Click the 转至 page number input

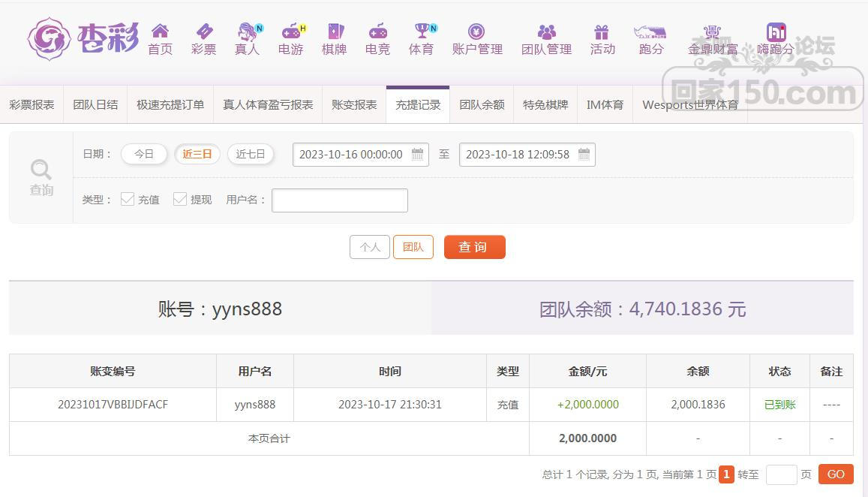click(781, 474)
